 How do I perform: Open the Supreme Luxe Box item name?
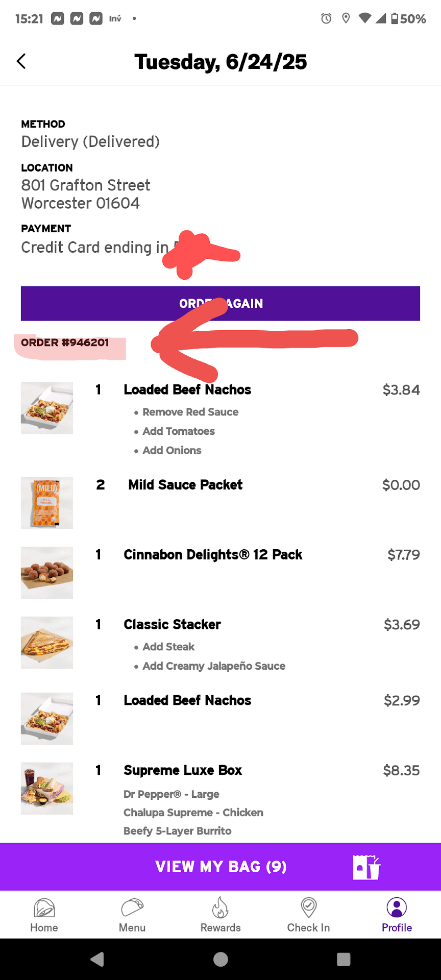183,770
